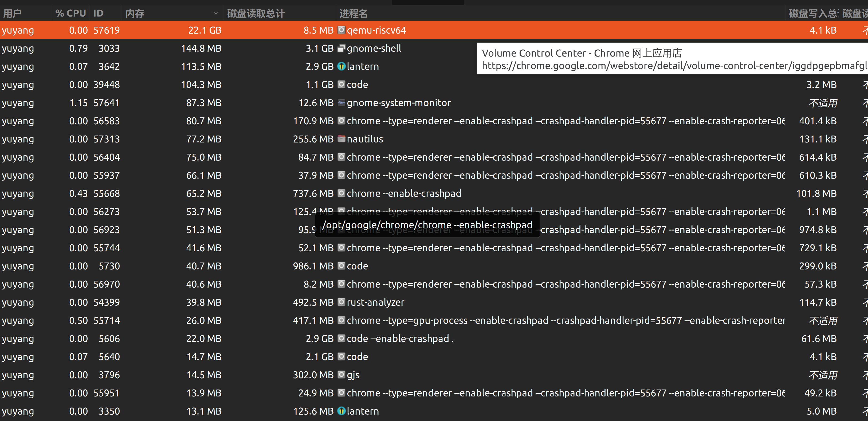
Task: Click the nautilus file manager icon
Action: [341, 139]
